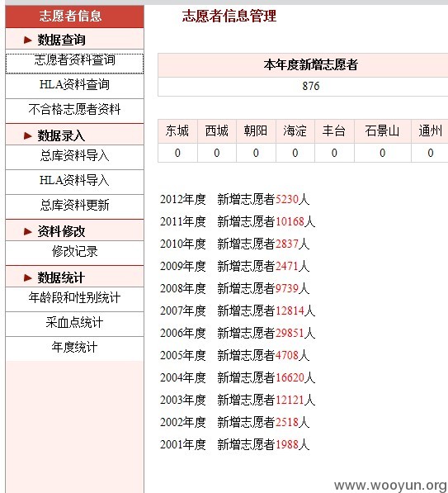
Task: Click the 丰台 column header
Action: pyautogui.click(x=334, y=130)
